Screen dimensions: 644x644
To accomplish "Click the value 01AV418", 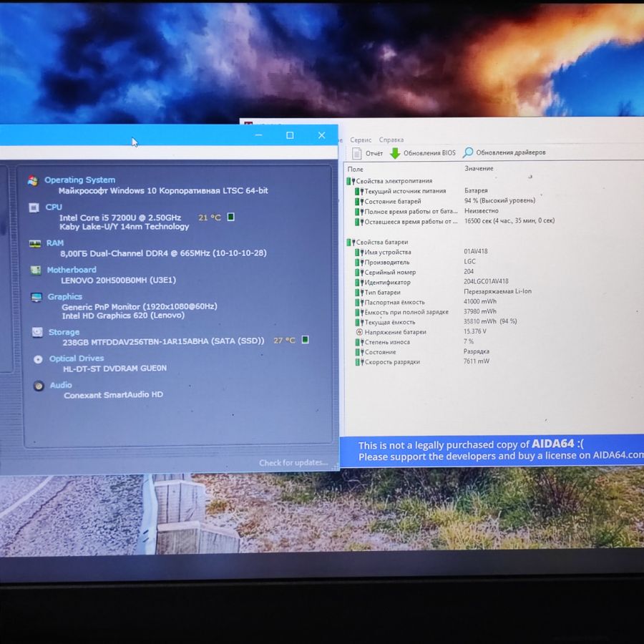I will (x=476, y=251).
